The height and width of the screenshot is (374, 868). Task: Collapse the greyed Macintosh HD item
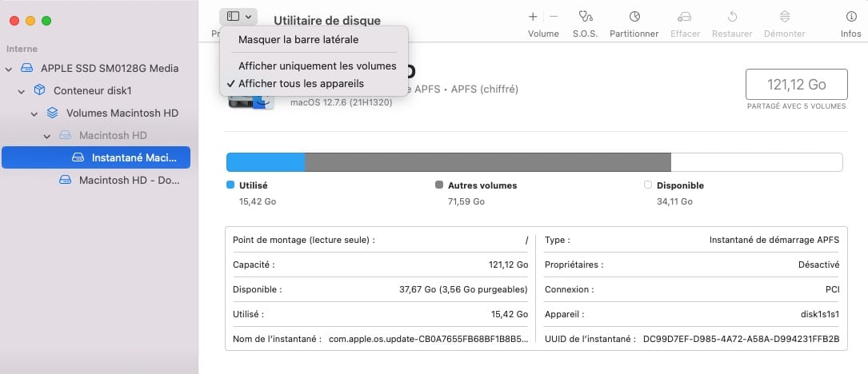coord(47,136)
